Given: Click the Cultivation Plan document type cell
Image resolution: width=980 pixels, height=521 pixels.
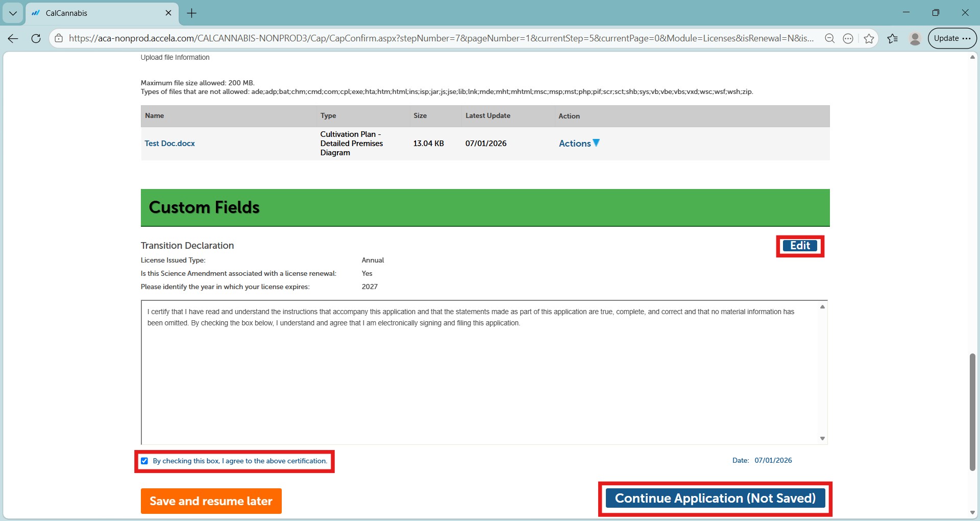Looking at the screenshot, I should tap(352, 144).
